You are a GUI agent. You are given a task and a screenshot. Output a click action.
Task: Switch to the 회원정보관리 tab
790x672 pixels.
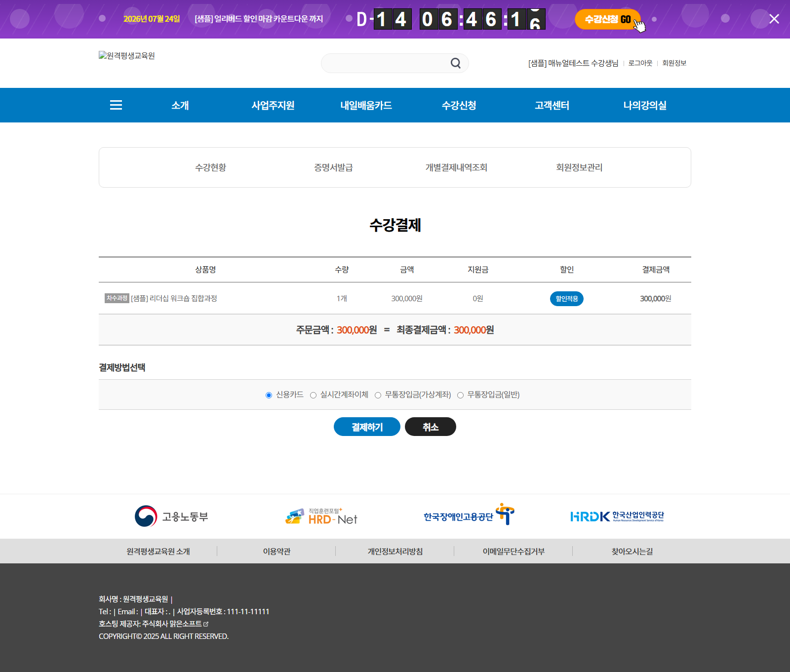(579, 167)
